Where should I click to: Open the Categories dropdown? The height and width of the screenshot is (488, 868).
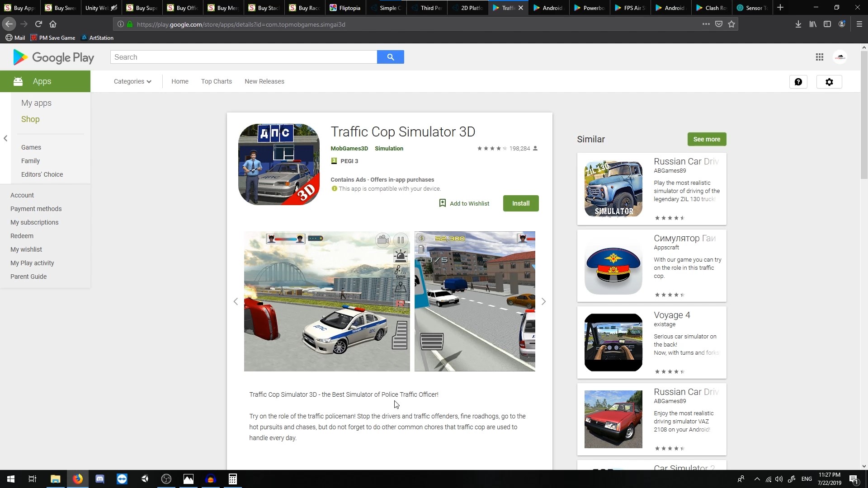click(132, 81)
